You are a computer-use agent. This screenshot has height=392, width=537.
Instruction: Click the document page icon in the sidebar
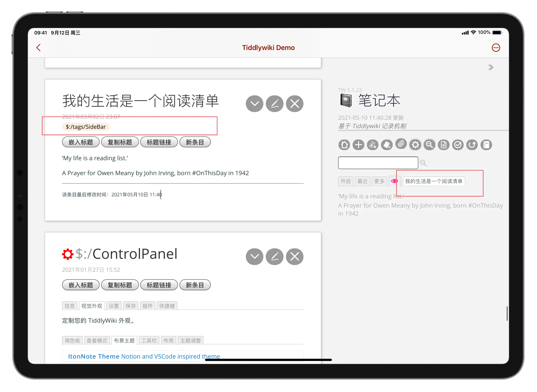(444, 145)
